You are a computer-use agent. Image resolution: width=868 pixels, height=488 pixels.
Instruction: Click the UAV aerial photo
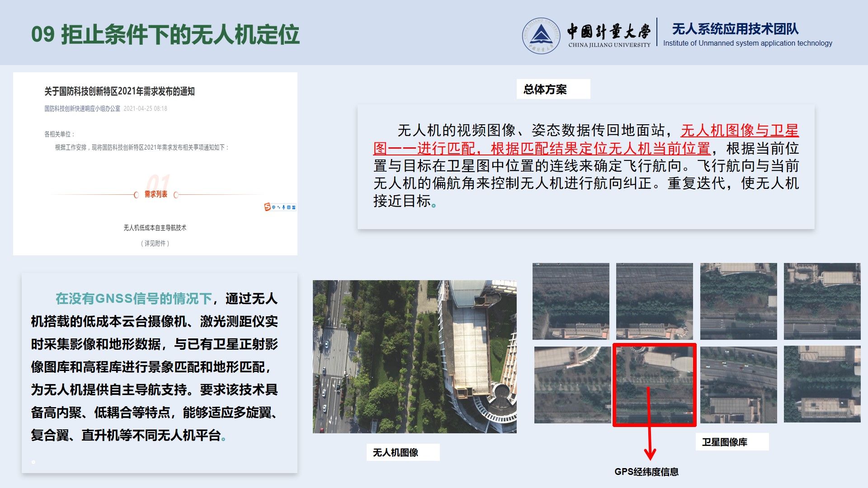tap(415, 357)
